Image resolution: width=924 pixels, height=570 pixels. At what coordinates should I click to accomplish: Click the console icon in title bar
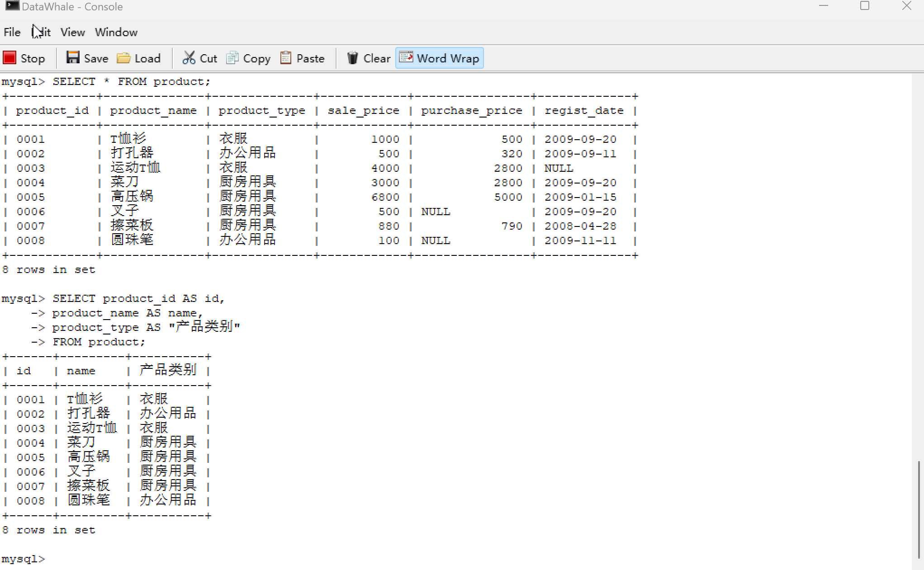pos(12,6)
